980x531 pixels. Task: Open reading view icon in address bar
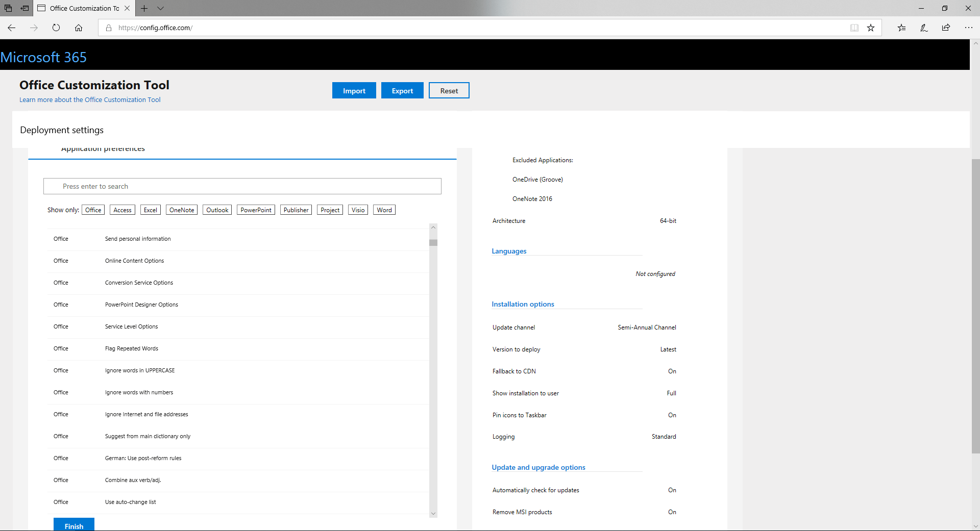[x=854, y=28]
